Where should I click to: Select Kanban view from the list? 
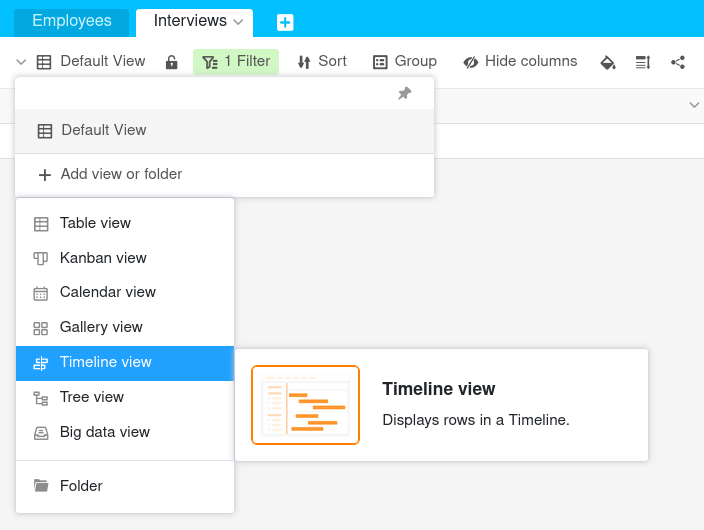tap(102, 258)
